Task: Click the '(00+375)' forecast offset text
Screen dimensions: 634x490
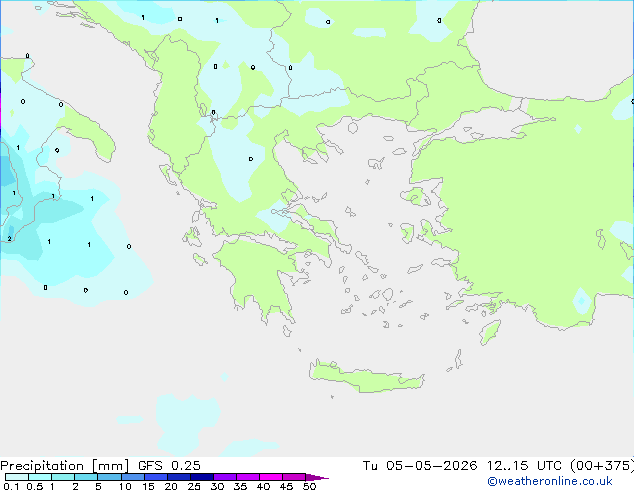Action: (602, 466)
